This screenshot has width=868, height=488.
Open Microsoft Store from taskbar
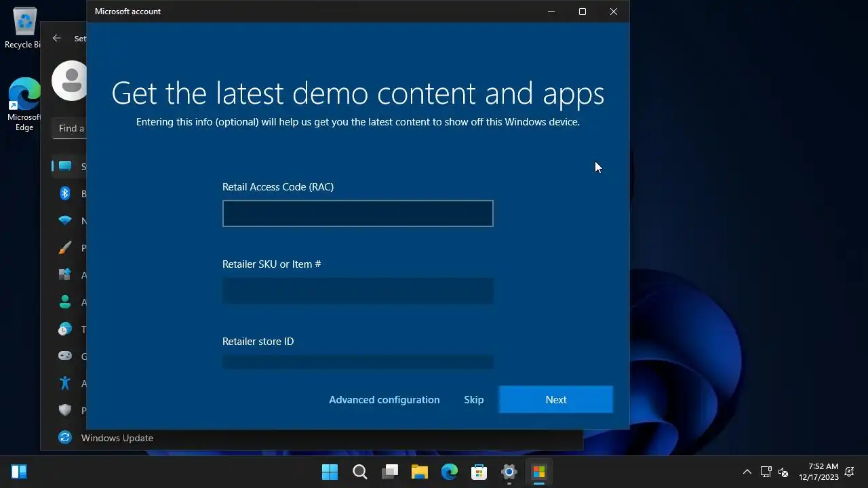coord(479,472)
